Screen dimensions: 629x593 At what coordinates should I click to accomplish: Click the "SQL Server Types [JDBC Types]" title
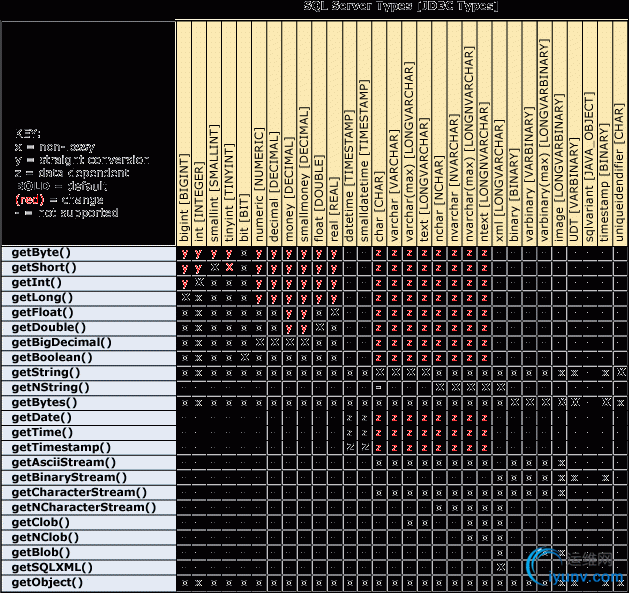[x=401, y=6]
